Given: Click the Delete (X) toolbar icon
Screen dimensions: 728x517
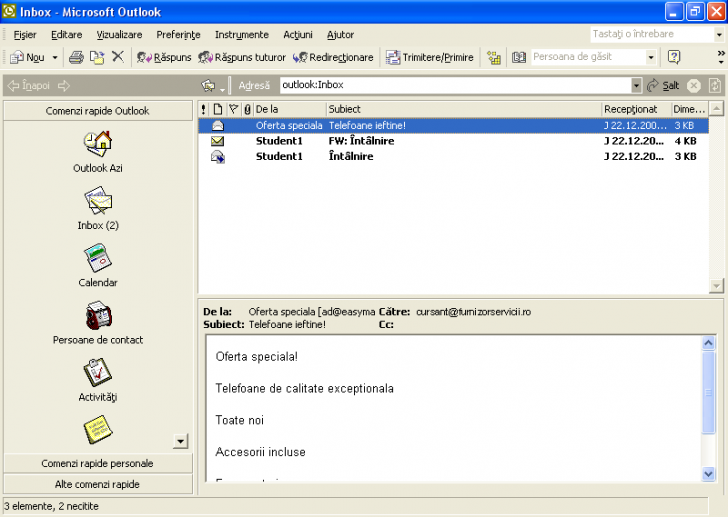Looking at the screenshot, I should tap(117, 57).
